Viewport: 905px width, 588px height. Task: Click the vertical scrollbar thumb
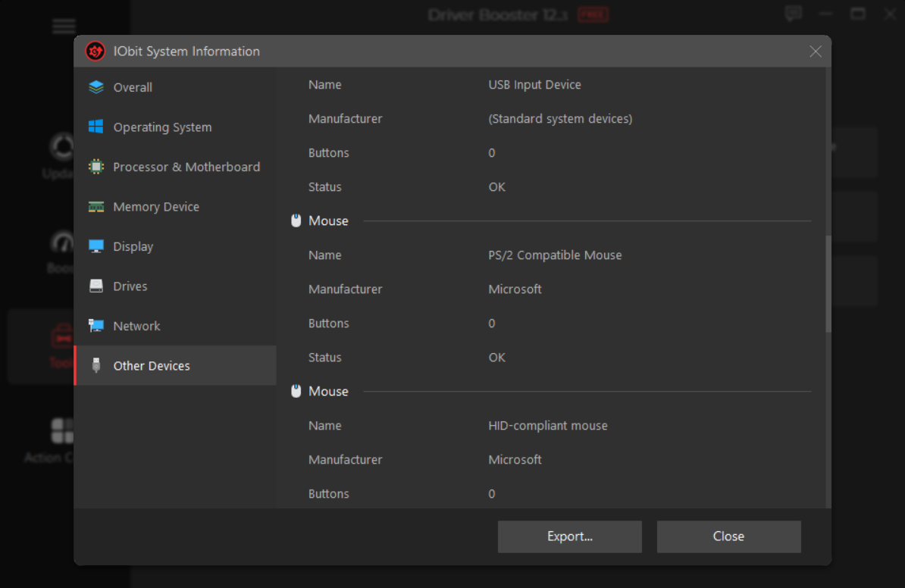[828, 284]
